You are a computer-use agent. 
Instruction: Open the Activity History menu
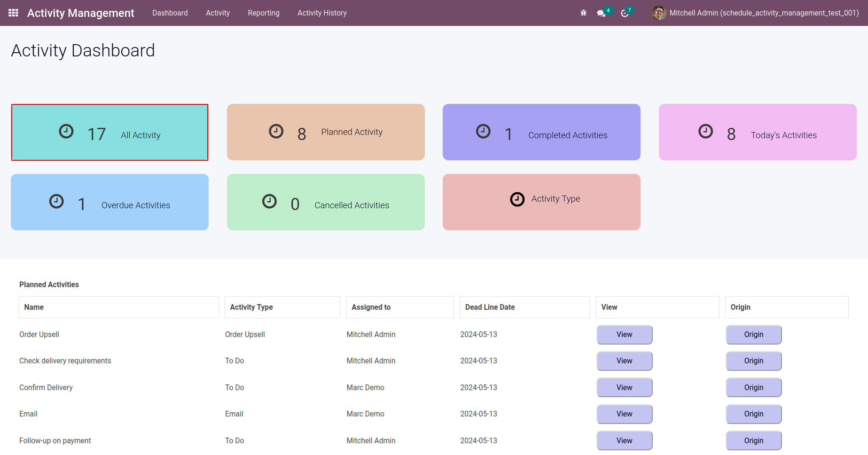tap(322, 13)
